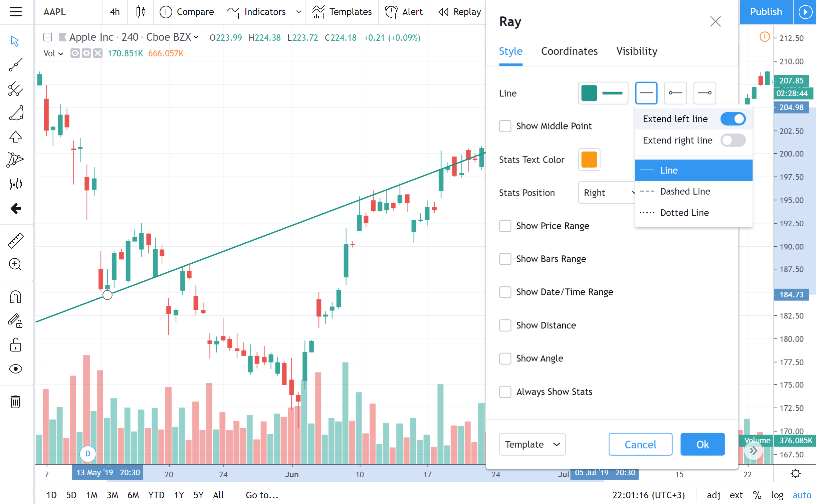Toggle Extend right line switch
816x504 pixels.
coord(733,140)
